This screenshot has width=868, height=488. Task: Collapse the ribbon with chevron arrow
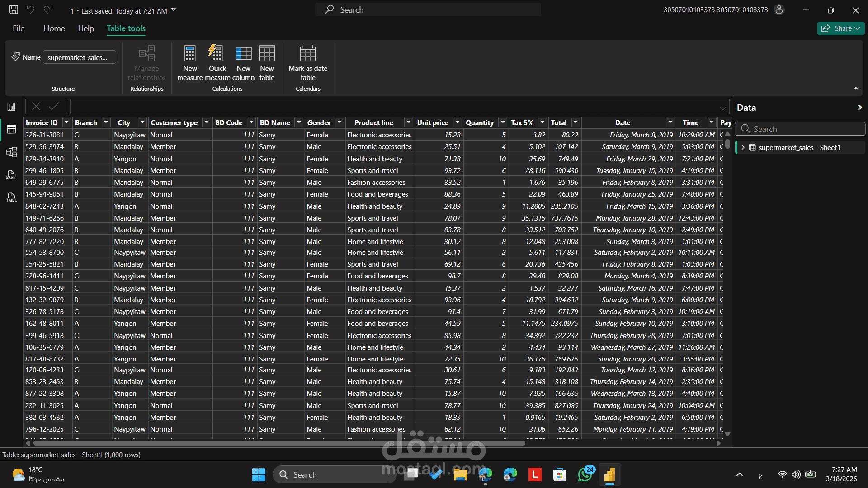(856, 89)
